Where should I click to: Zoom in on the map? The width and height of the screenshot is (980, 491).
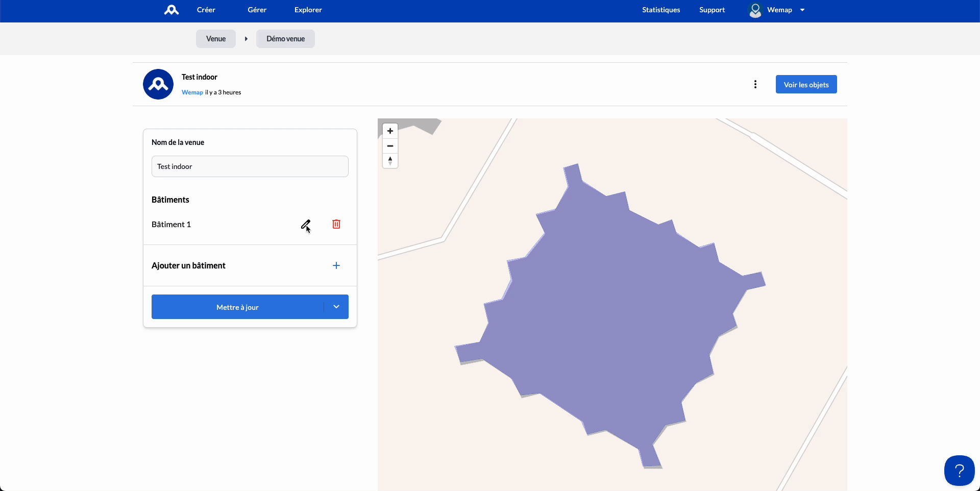(390, 131)
